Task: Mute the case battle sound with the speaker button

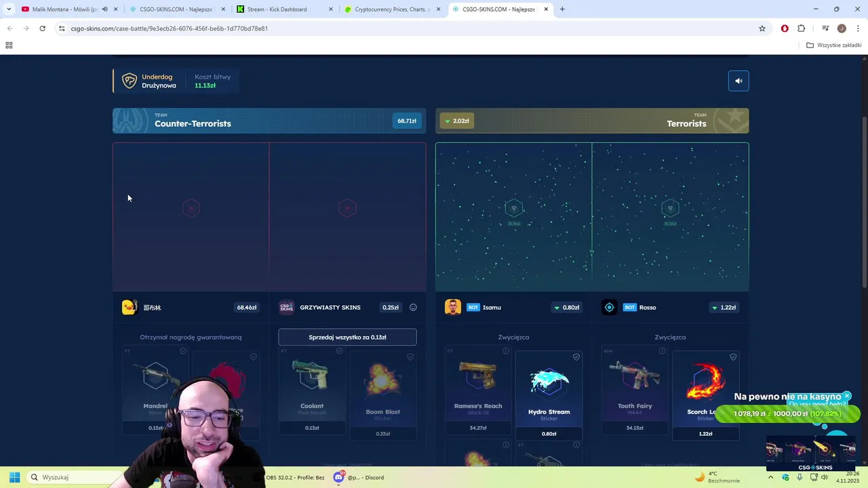Action: point(738,81)
